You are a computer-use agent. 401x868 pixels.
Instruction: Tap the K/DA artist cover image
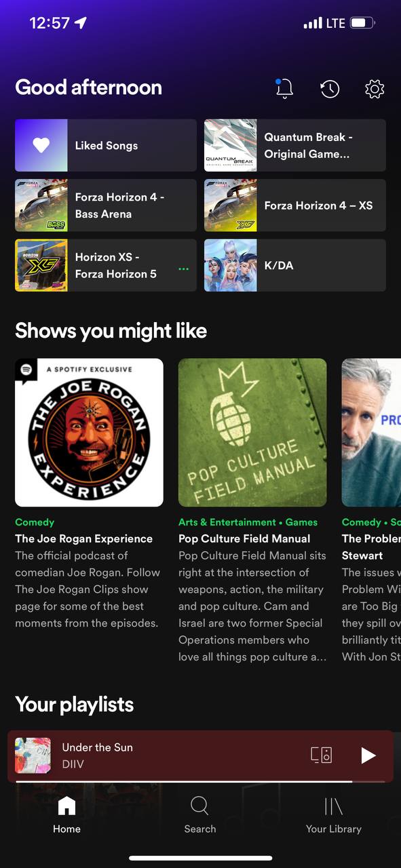tap(231, 265)
